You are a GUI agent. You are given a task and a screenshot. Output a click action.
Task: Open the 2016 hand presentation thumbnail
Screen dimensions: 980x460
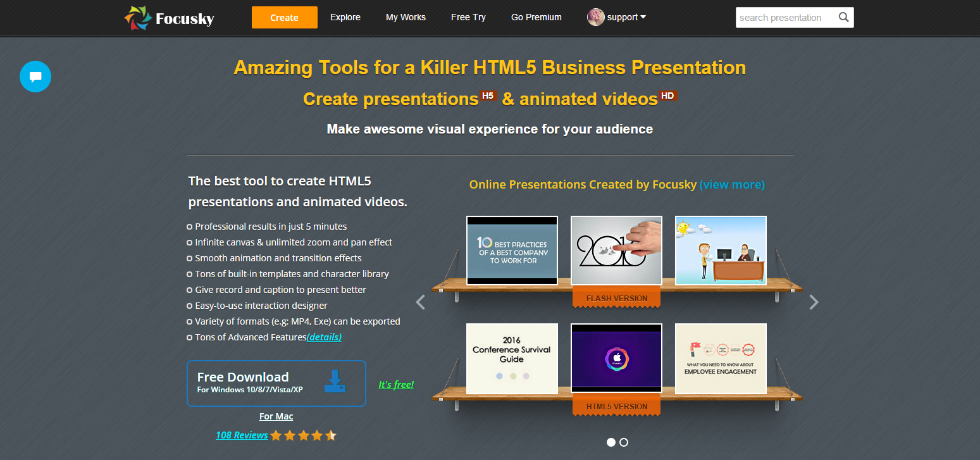616,251
